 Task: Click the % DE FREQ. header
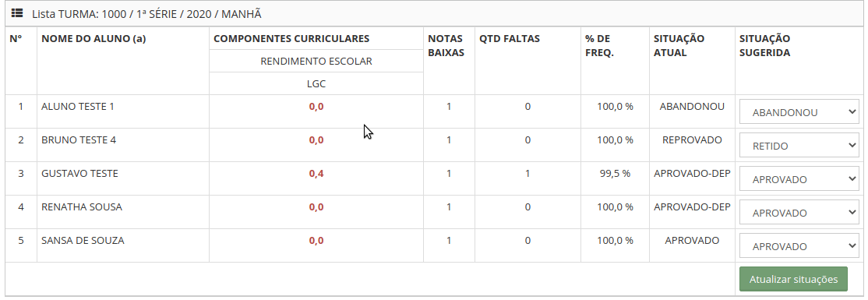click(599, 46)
